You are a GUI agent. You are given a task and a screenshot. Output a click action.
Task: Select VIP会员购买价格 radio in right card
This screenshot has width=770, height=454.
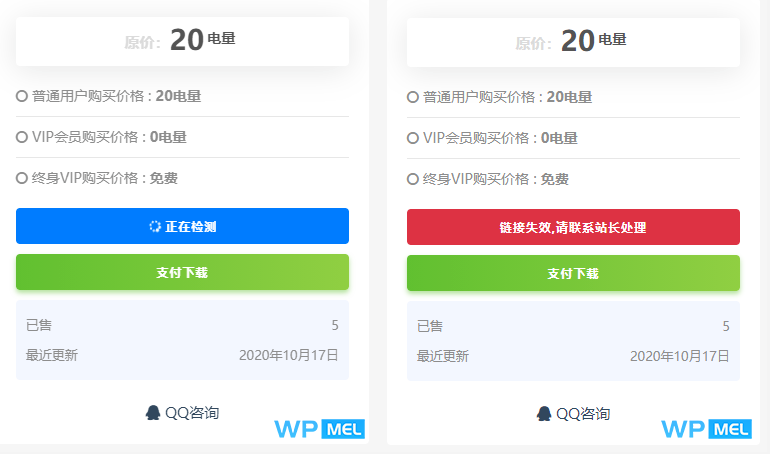413,138
